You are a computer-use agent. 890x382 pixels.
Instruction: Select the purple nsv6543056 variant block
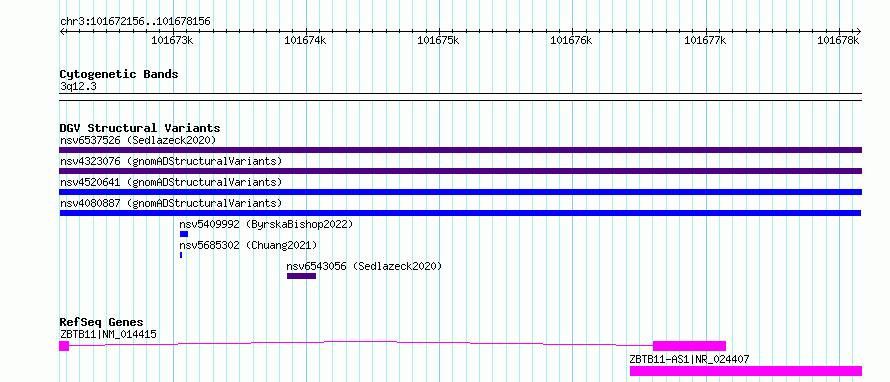click(301, 276)
